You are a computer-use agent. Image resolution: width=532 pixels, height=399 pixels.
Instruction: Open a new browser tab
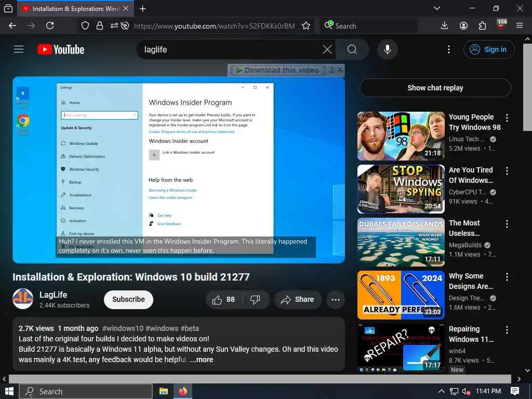click(x=143, y=8)
